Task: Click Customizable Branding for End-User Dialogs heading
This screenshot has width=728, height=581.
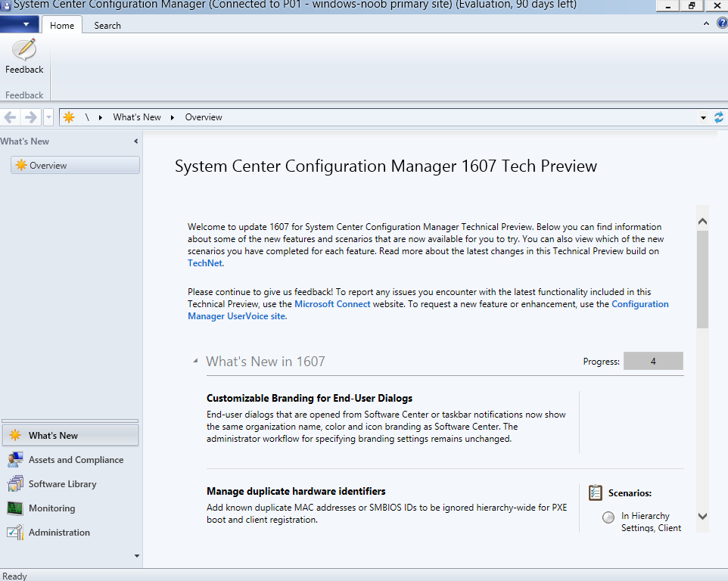Action: pyautogui.click(x=310, y=398)
